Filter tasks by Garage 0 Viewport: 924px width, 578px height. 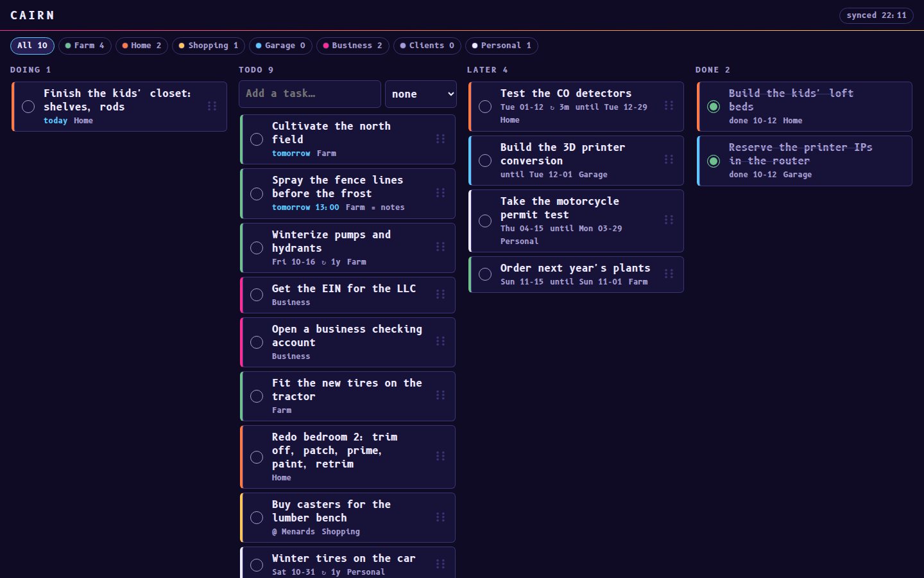click(280, 46)
